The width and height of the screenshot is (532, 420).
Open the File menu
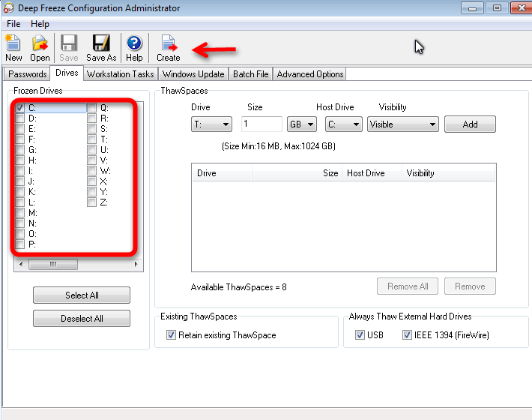pos(13,24)
